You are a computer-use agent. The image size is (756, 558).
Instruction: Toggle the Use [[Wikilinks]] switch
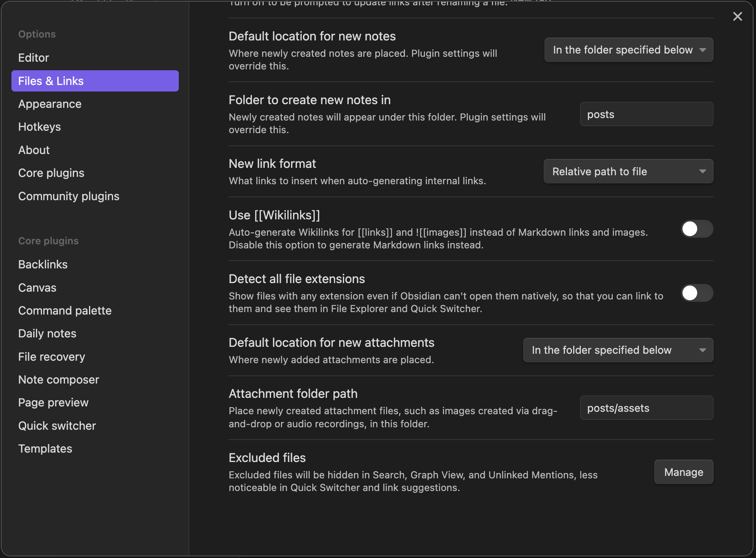coord(697,229)
